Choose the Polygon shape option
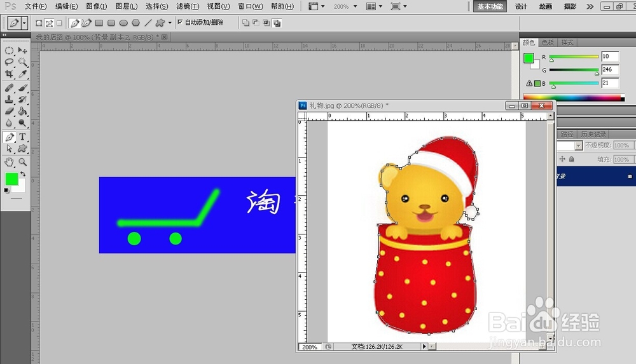Image resolution: width=636 pixels, height=364 pixels. click(x=136, y=23)
